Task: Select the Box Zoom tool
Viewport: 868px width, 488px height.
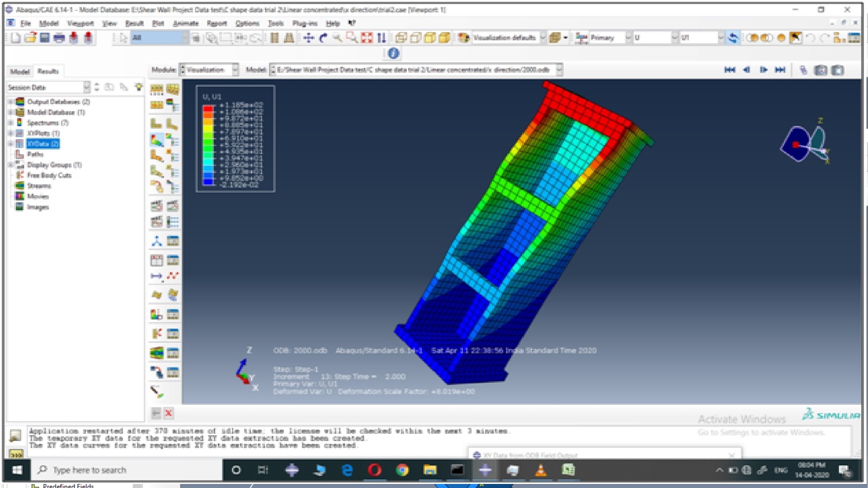Action: pyautogui.click(x=352, y=38)
